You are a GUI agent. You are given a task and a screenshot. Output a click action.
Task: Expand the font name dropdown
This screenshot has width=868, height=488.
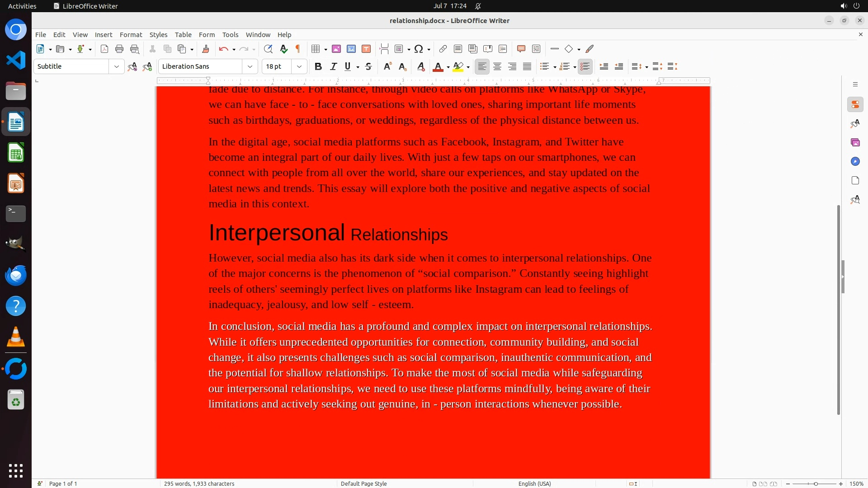point(250,66)
